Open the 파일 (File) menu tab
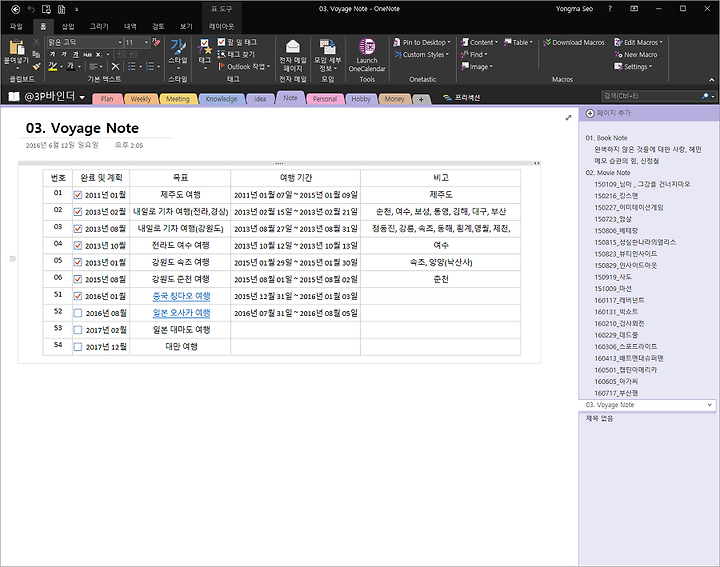Screen dimensions: 720x567 click(17, 27)
